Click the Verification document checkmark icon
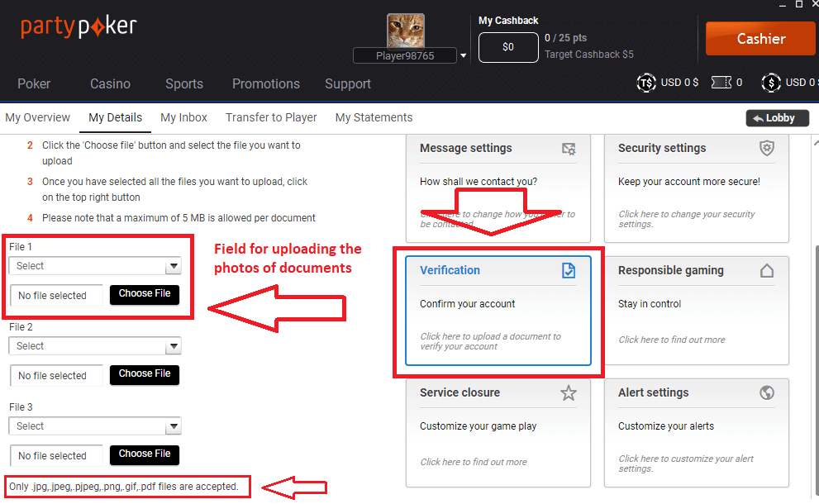Viewport: 819px width, 504px height. (569, 270)
